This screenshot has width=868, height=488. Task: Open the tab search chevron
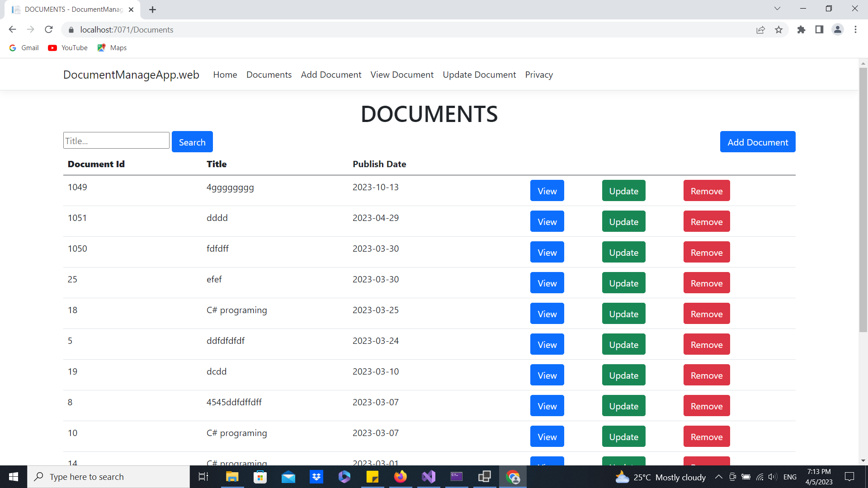778,8
